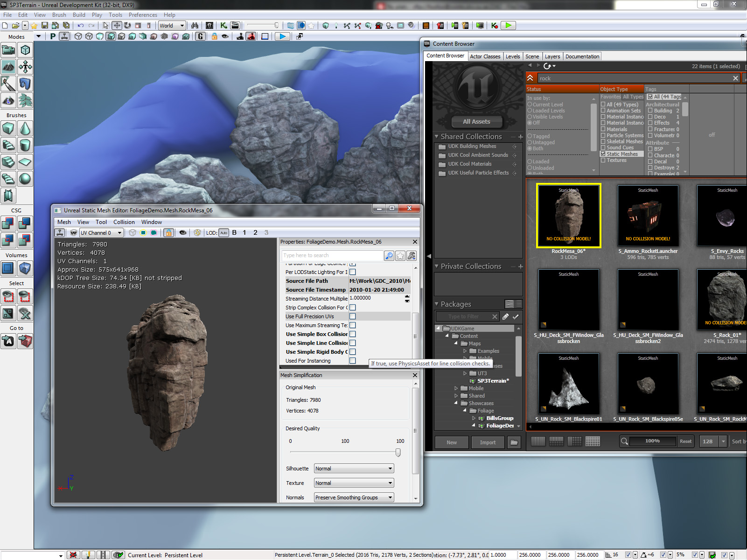Click the clear X in the rock search field

735,78
